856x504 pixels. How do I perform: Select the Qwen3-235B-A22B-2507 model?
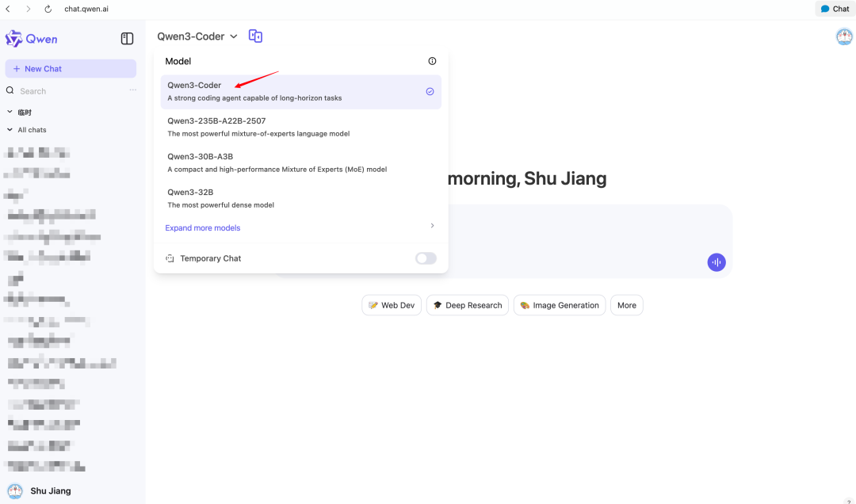(301, 127)
